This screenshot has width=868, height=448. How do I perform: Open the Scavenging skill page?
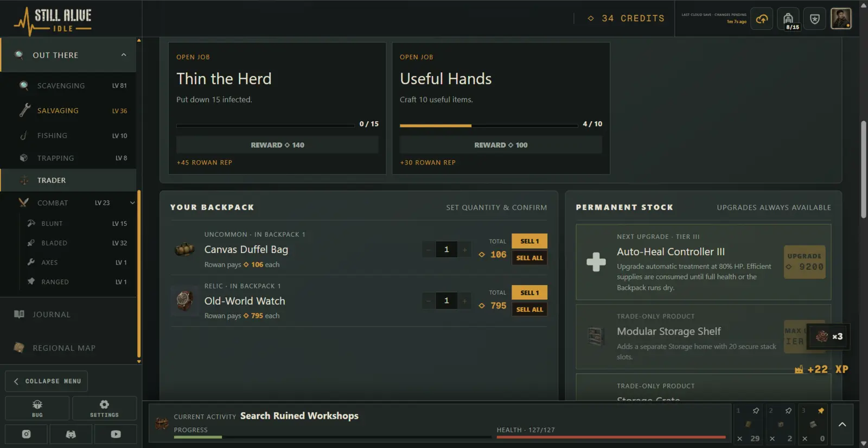coord(68,86)
